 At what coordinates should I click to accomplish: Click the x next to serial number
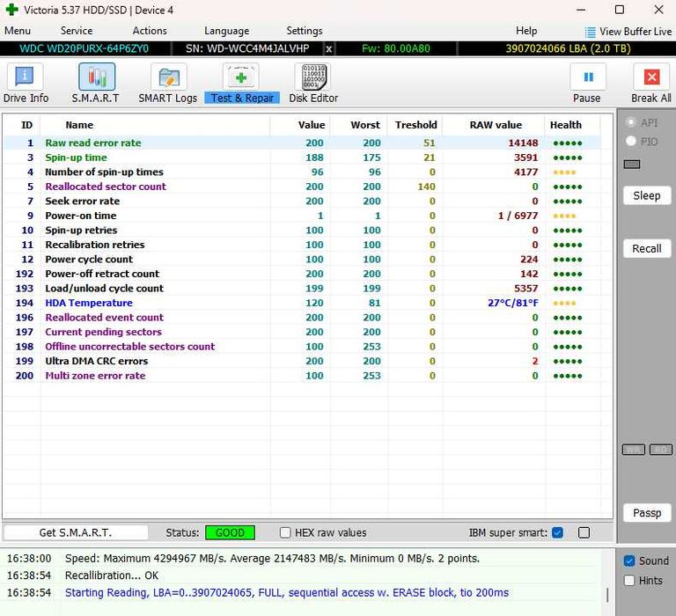click(x=329, y=48)
